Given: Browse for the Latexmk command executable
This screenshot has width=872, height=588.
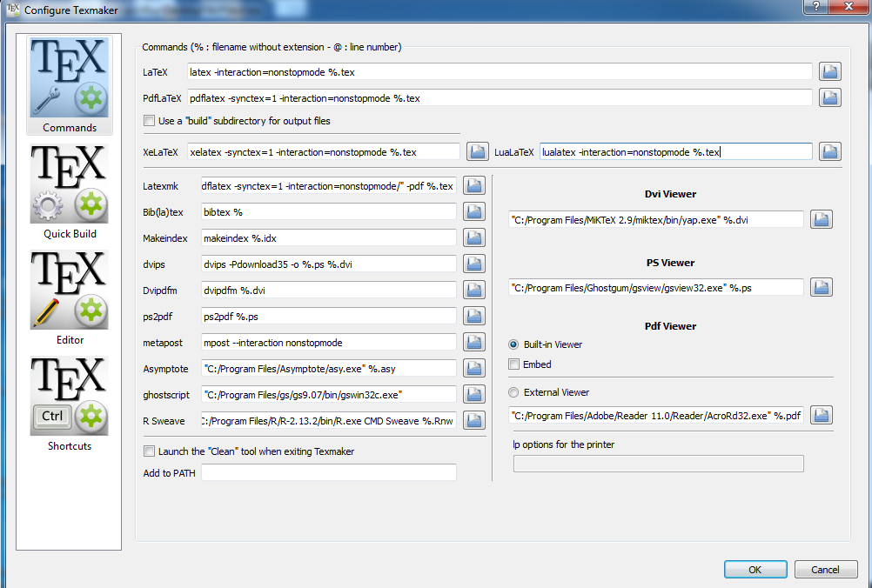Looking at the screenshot, I should click(x=473, y=185).
